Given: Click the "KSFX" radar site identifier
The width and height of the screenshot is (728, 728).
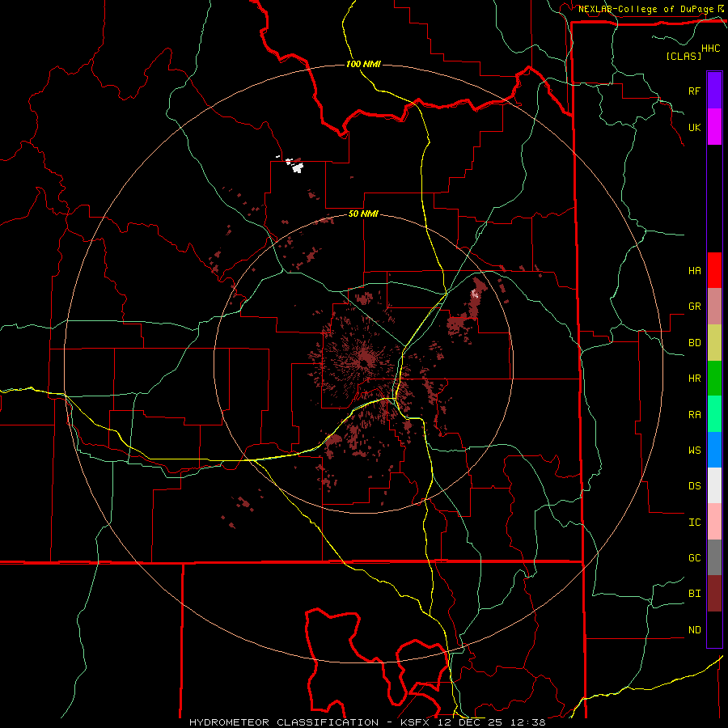Looking at the screenshot, I should 414,722.
